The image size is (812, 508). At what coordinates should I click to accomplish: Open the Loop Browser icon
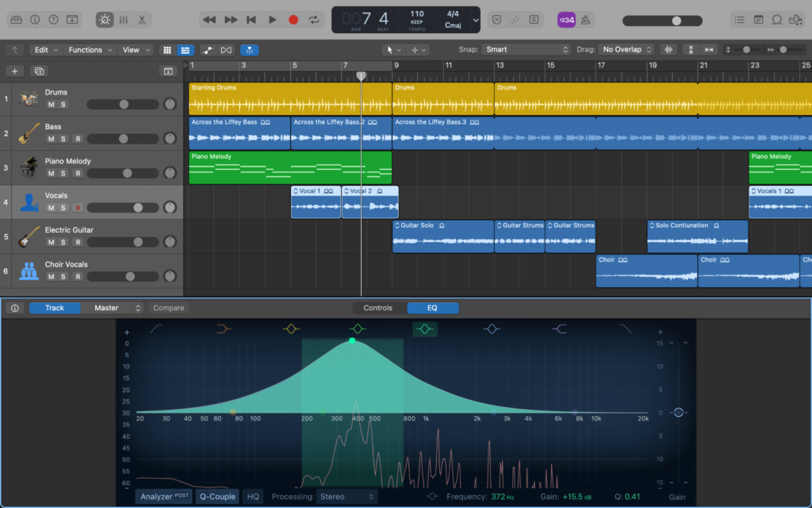[x=777, y=20]
